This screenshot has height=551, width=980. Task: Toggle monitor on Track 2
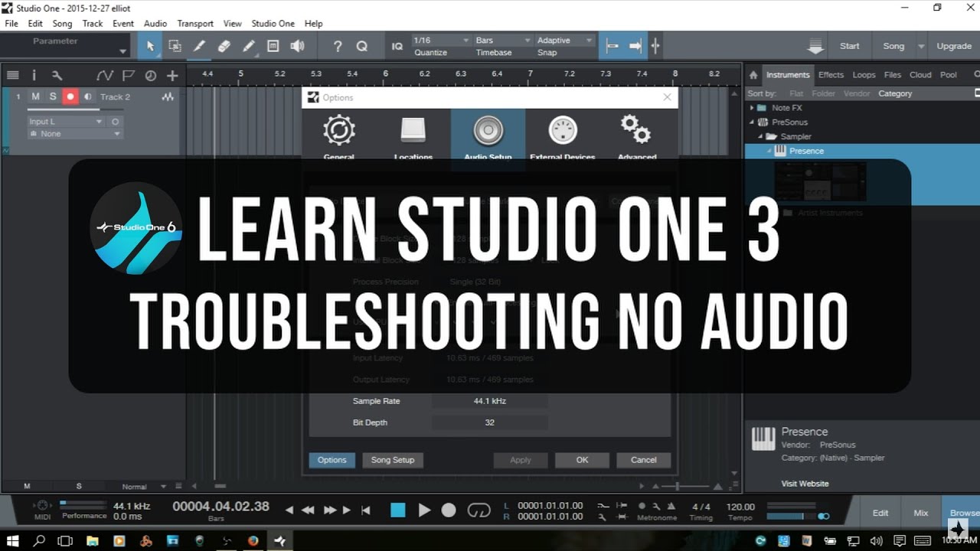(88, 96)
